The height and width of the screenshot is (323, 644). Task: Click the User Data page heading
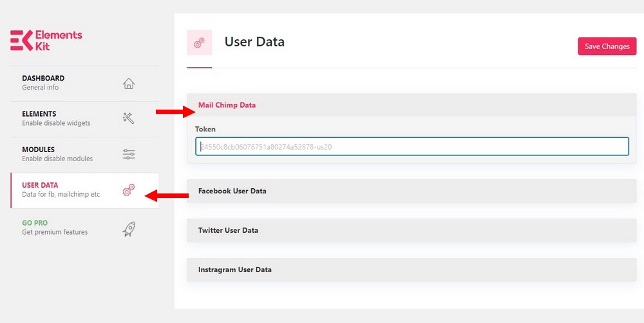pyautogui.click(x=254, y=42)
